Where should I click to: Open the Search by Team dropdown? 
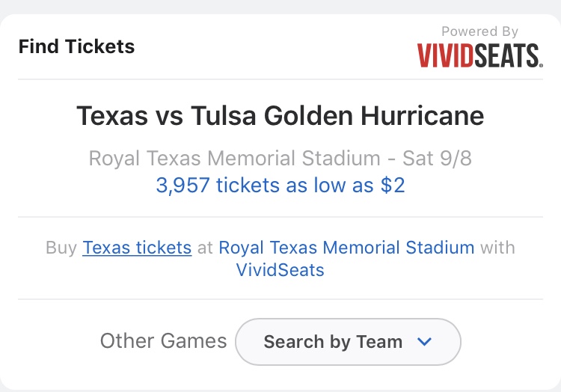pos(348,342)
